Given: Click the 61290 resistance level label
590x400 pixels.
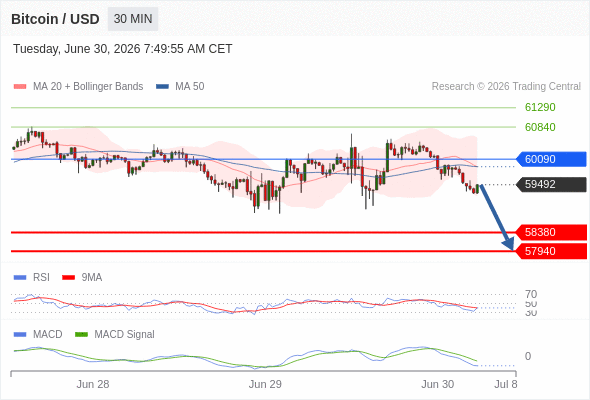Looking at the screenshot, I should tap(540, 107).
